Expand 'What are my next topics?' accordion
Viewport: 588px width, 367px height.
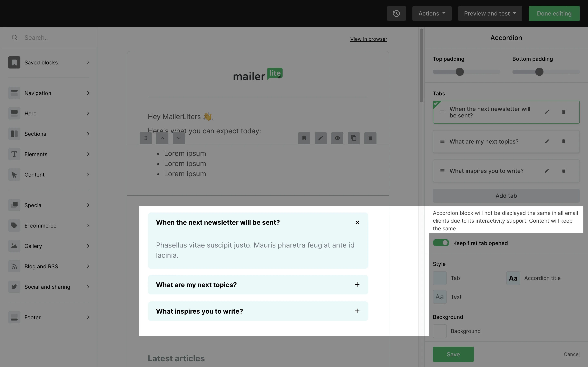(x=357, y=284)
